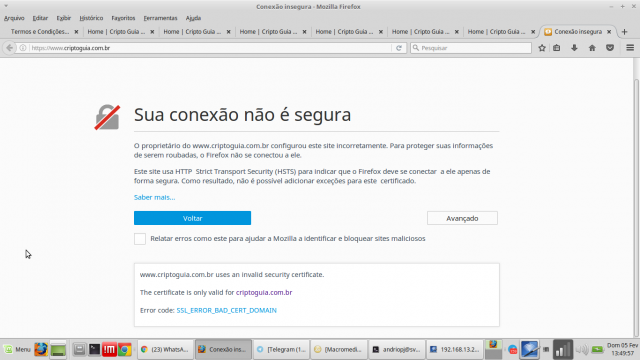Image resolution: width=640 pixels, height=360 pixels.
Task: Open the volume speaker tray icon
Action: (x=582, y=349)
